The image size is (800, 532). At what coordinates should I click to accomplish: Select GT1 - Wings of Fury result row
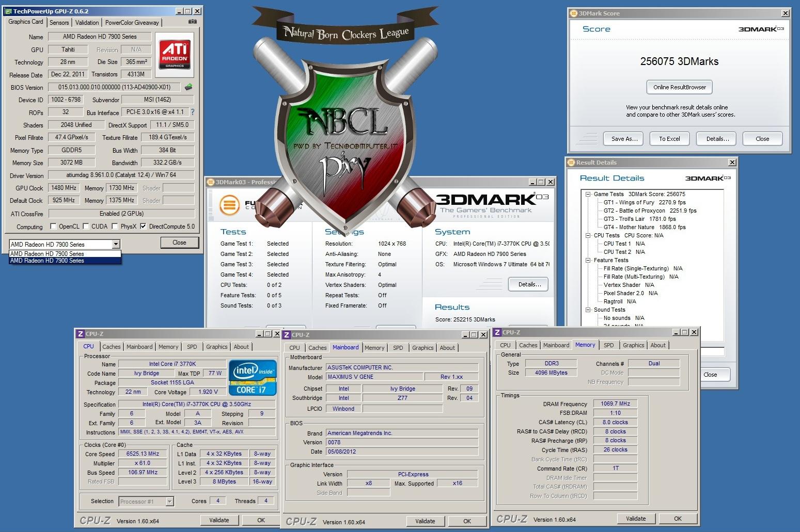tap(645, 202)
